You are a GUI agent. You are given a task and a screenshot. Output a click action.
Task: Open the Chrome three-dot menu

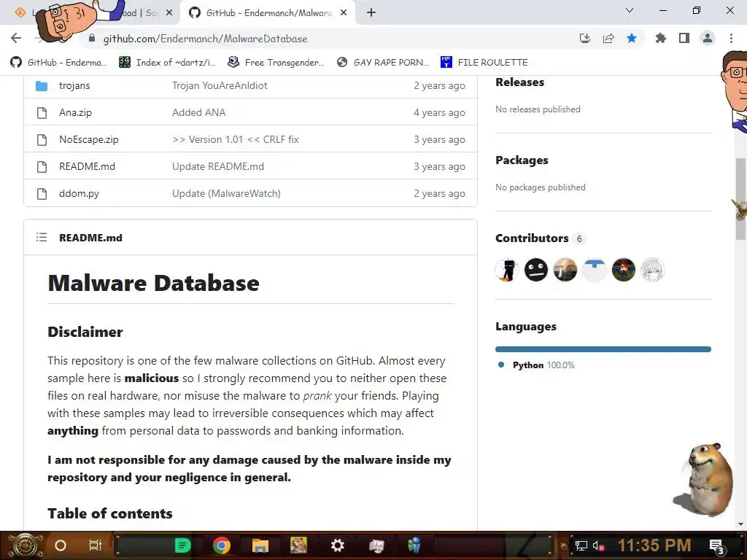pos(731,38)
